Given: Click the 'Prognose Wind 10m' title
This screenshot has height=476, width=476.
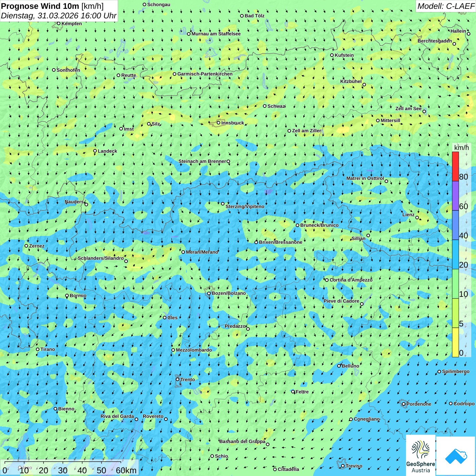Looking at the screenshot, I should pyautogui.click(x=40, y=6).
